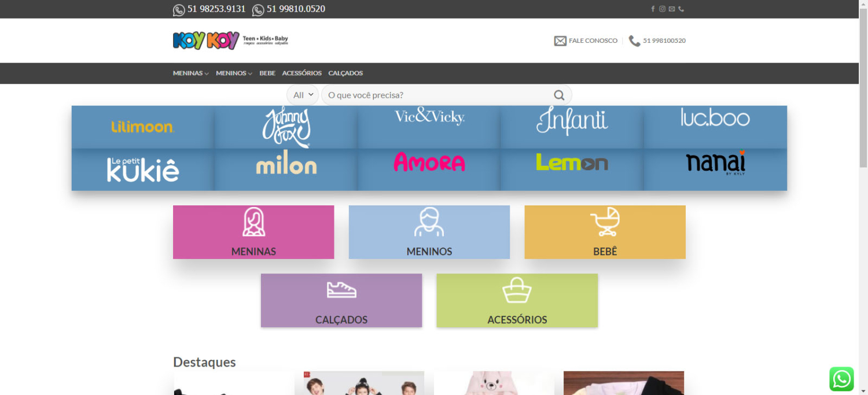Expand the MENINOS menu arrow

click(250, 73)
